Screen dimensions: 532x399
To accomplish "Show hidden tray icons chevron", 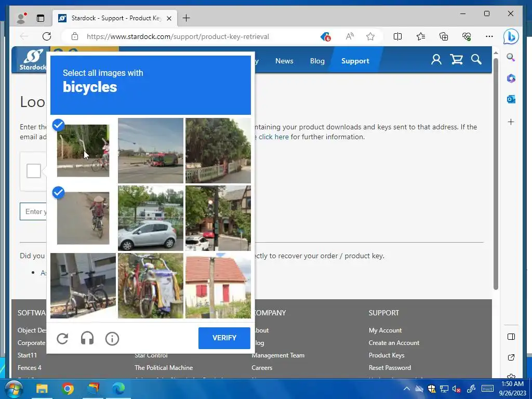I will coord(406,389).
